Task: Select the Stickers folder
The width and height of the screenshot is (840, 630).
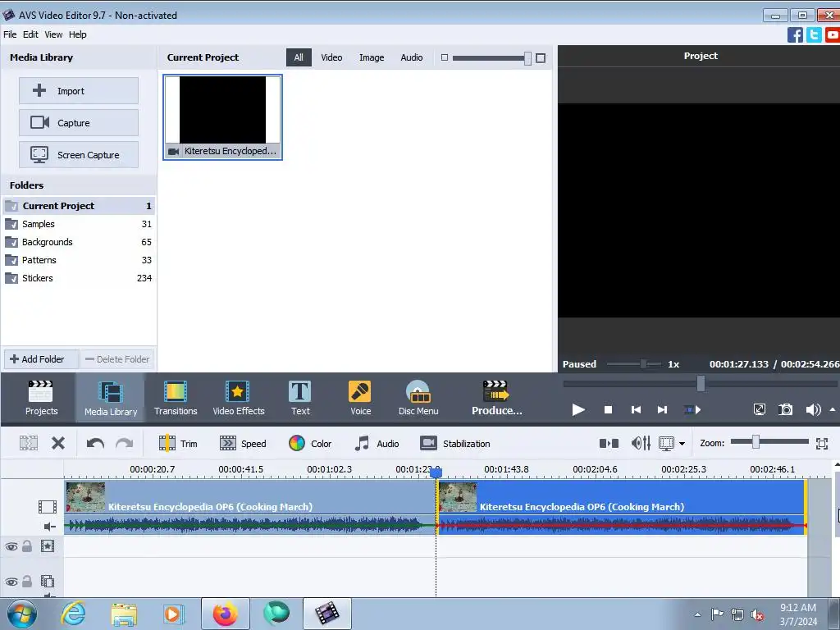Action: click(79, 278)
